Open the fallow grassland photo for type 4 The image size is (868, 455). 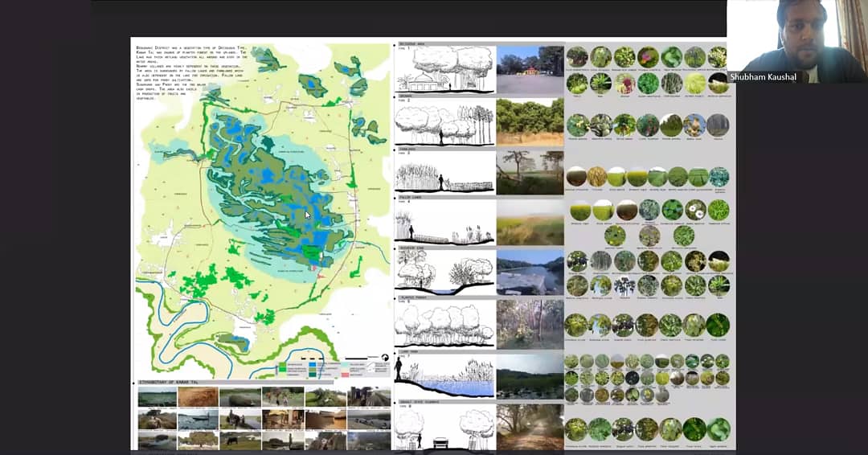pyautogui.click(x=530, y=223)
